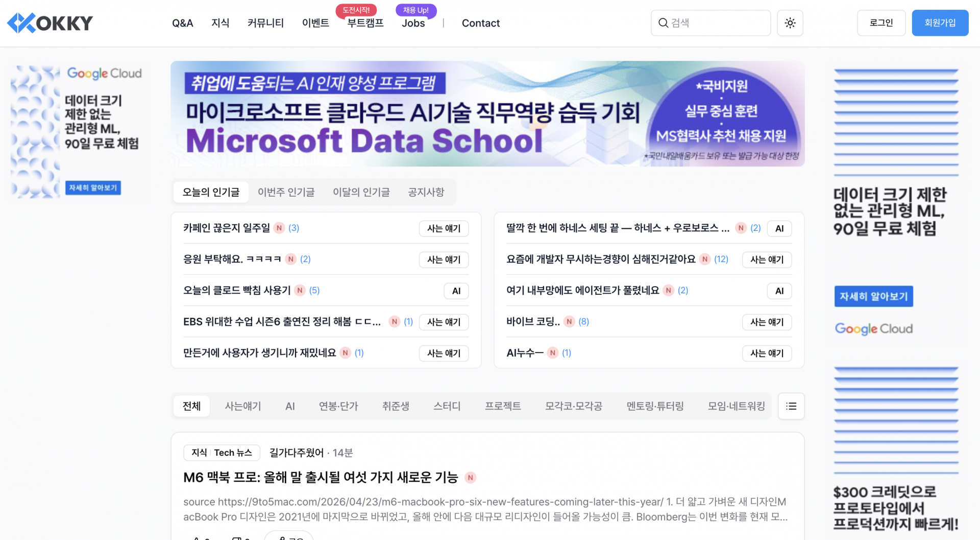Click 사는 얘기 tag on 만든거에 사용자가 row

click(444, 353)
